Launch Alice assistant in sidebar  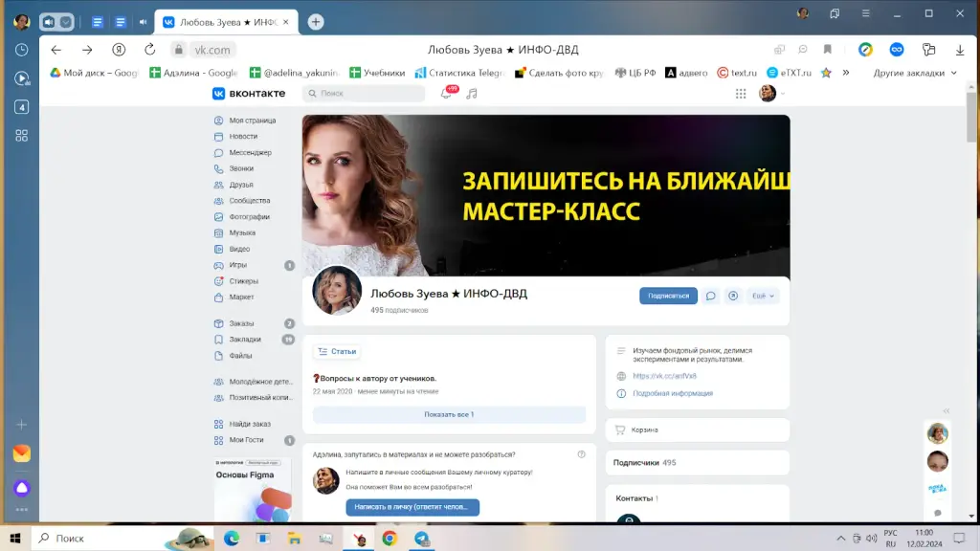[22, 488]
